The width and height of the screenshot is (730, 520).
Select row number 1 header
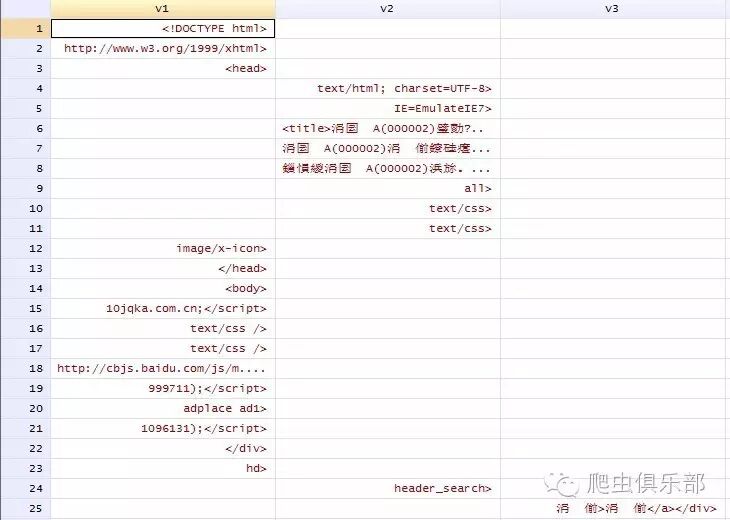25,28
